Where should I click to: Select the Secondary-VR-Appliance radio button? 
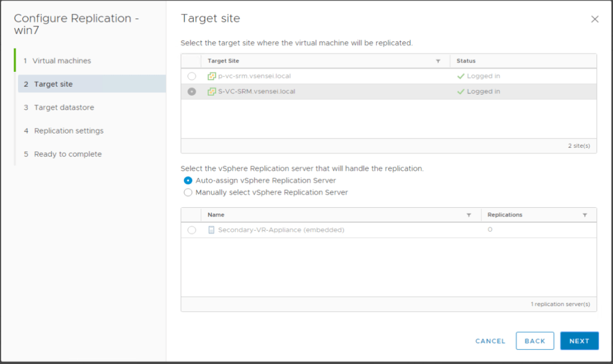click(x=192, y=230)
